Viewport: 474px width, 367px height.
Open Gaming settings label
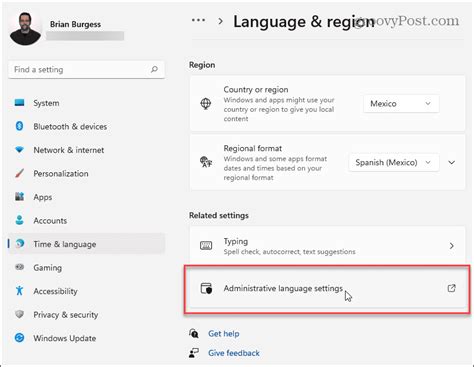click(x=47, y=268)
